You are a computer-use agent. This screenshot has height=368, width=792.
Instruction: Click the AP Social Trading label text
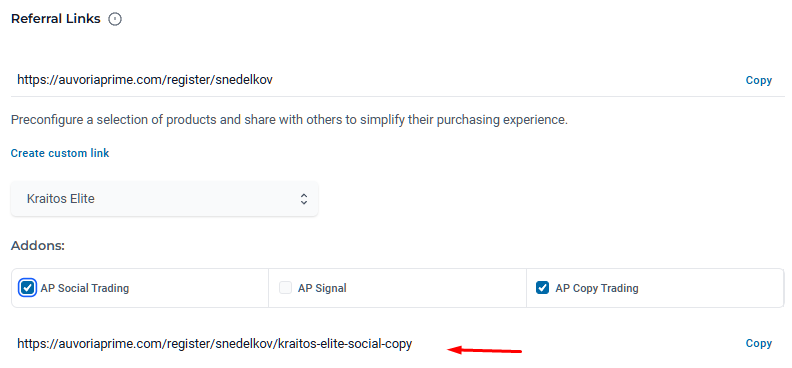tap(85, 289)
